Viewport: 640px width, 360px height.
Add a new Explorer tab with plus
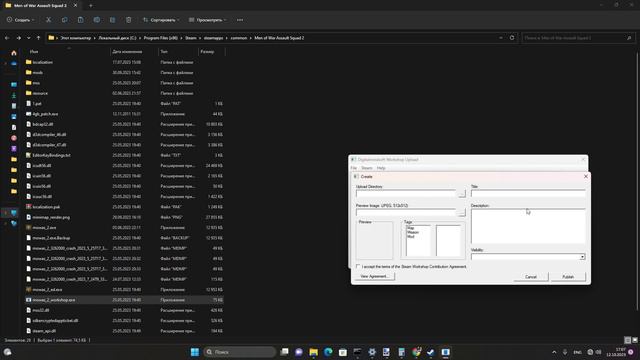pyautogui.click(x=91, y=6)
